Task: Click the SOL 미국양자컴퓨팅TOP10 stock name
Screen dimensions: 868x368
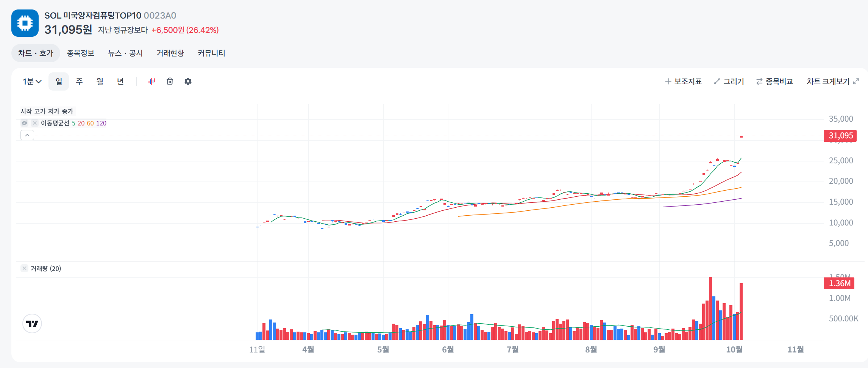Action: pos(93,16)
